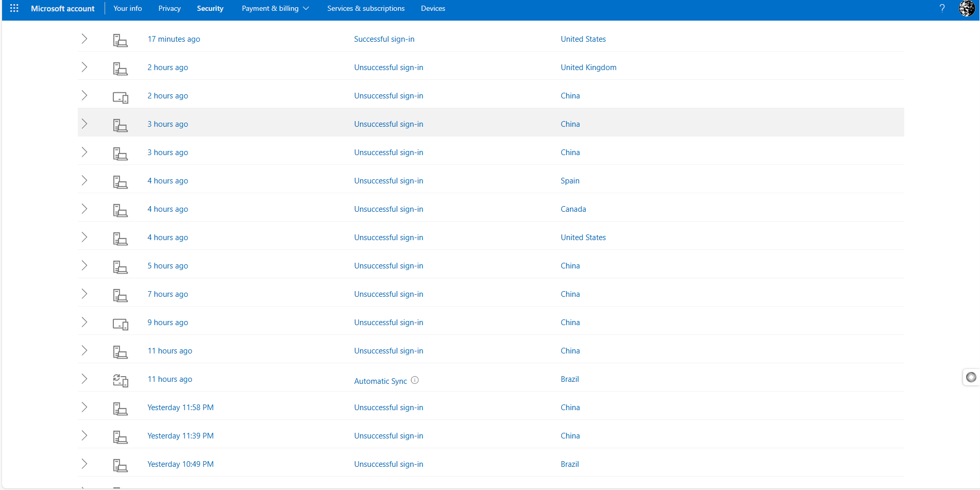This screenshot has width=980, height=490.
Task: Click the 5 hours ago timestamp
Action: tap(168, 266)
